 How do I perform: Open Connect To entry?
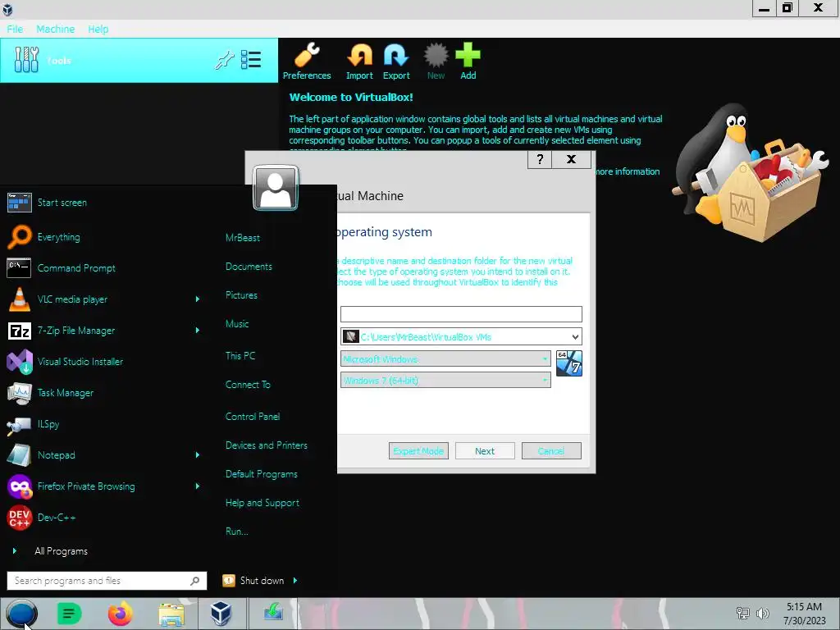pyautogui.click(x=248, y=385)
